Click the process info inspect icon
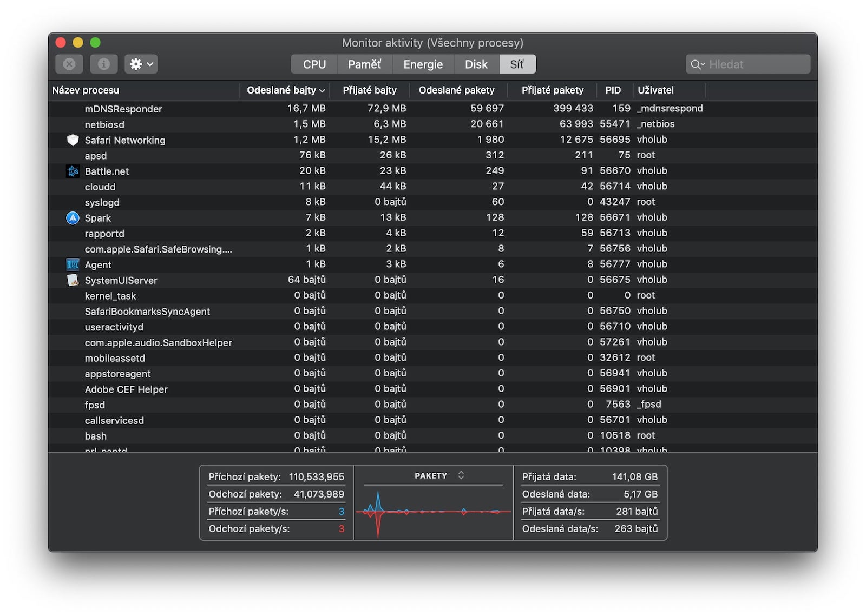This screenshot has width=866, height=616. tap(103, 64)
